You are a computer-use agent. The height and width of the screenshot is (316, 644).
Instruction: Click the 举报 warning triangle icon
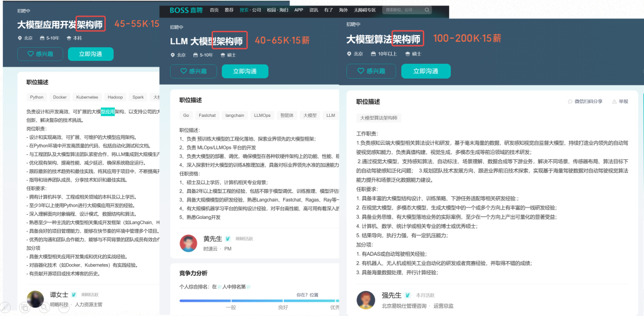[x=614, y=101]
